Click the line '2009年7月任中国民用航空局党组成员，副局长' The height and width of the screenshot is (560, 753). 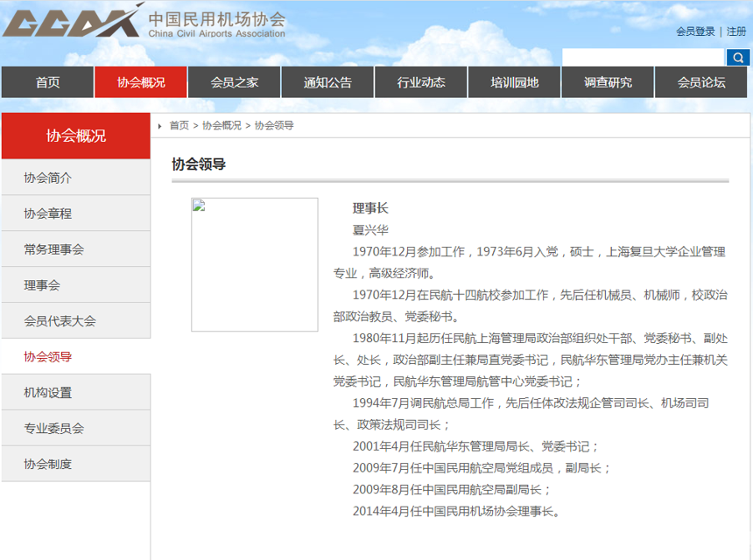click(482, 468)
